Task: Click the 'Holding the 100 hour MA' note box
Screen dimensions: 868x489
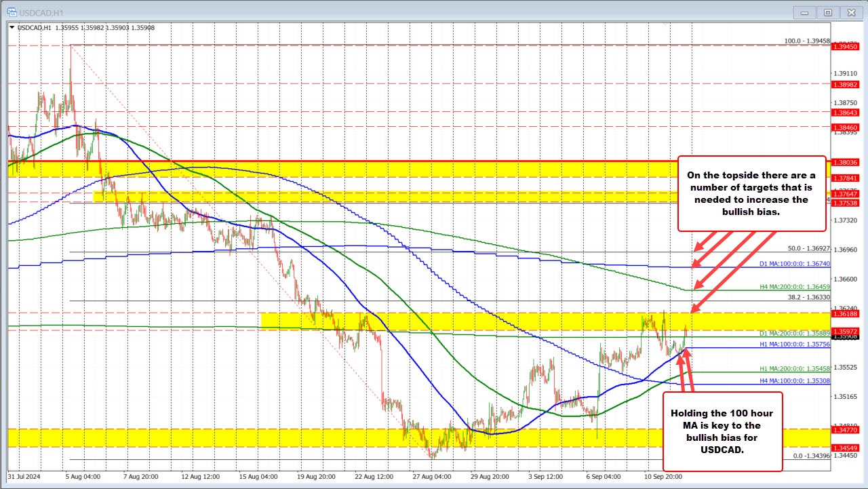Action: (x=723, y=431)
